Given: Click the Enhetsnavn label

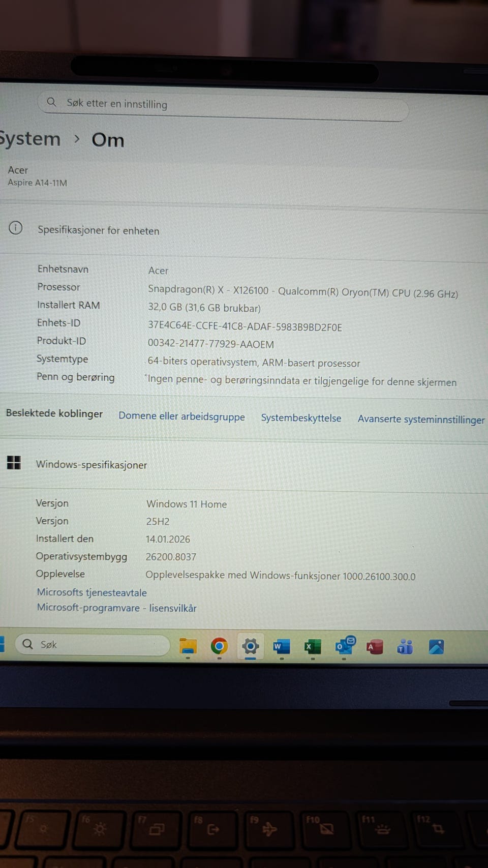Looking at the screenshot, I should pos(63,269).
